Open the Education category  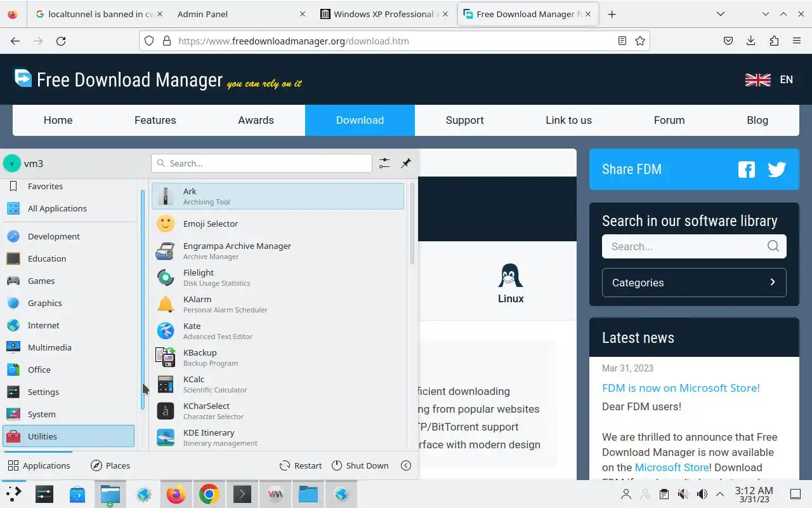69,258
